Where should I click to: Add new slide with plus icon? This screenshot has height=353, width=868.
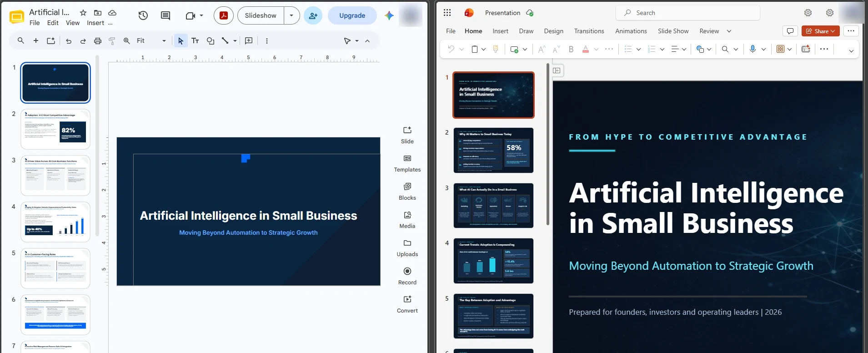36,41
